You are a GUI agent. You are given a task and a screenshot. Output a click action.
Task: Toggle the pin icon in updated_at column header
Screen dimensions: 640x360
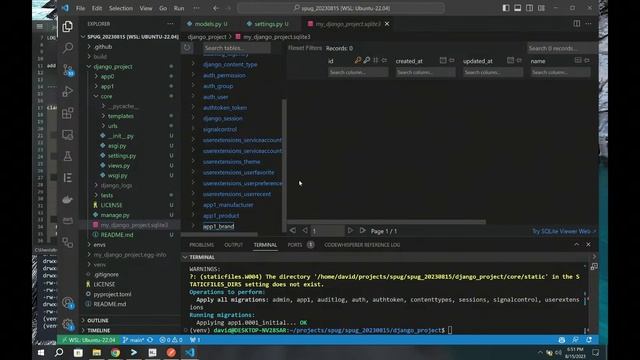[x=519, y=60]
